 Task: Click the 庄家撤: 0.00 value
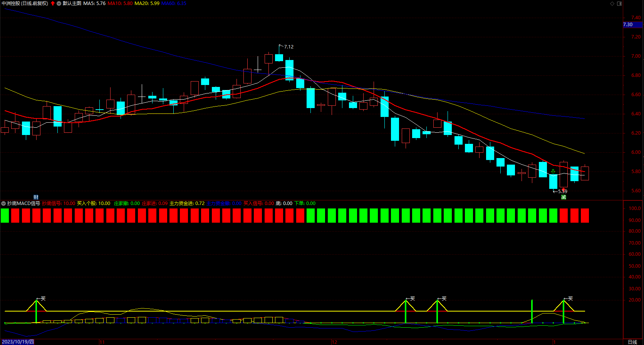(127, 203)
